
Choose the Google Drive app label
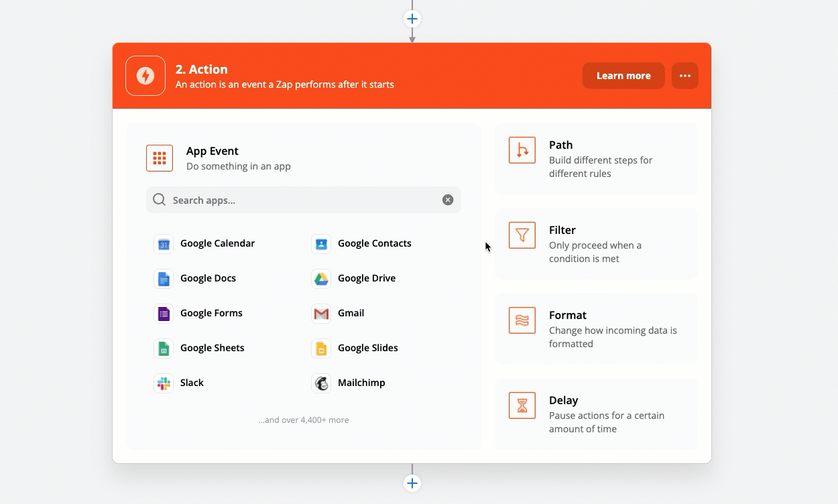367,278
